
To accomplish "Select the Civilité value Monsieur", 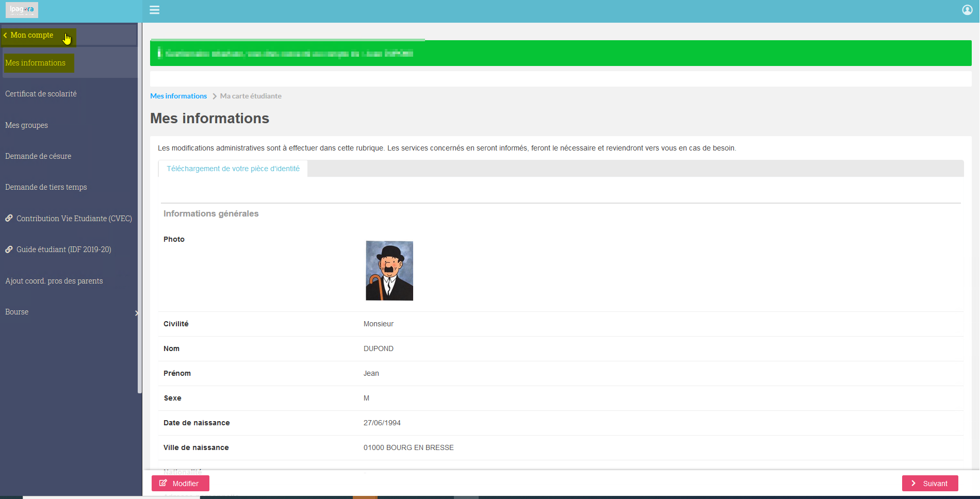I will 379,324.
